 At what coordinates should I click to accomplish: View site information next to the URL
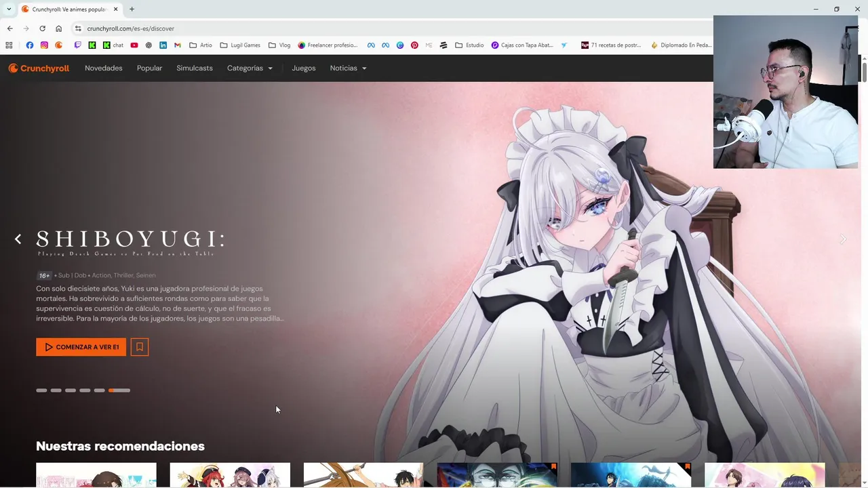(78, 28)
